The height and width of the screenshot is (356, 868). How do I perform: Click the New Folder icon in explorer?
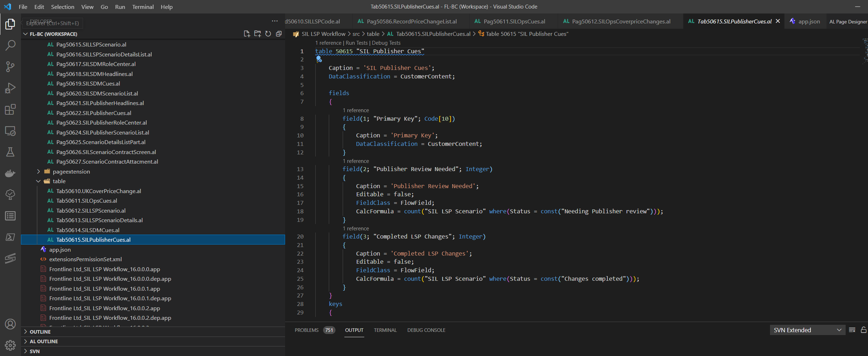[257, 34]
